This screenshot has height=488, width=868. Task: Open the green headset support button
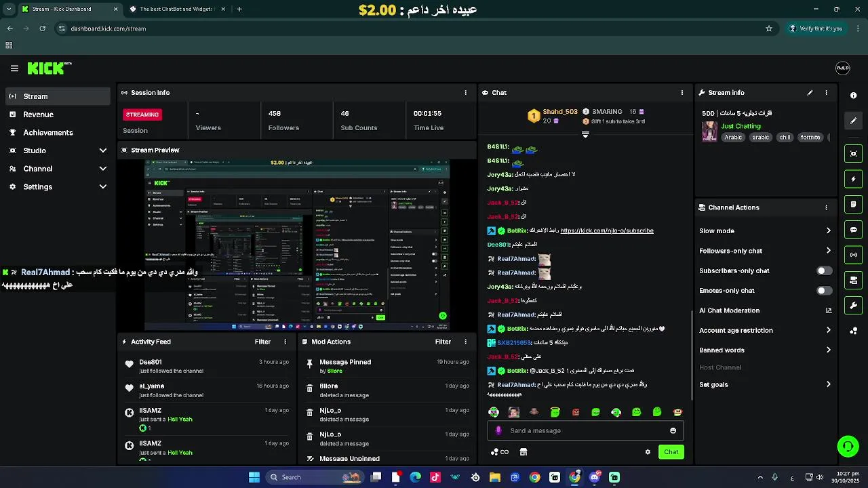(x=848, y=446)
